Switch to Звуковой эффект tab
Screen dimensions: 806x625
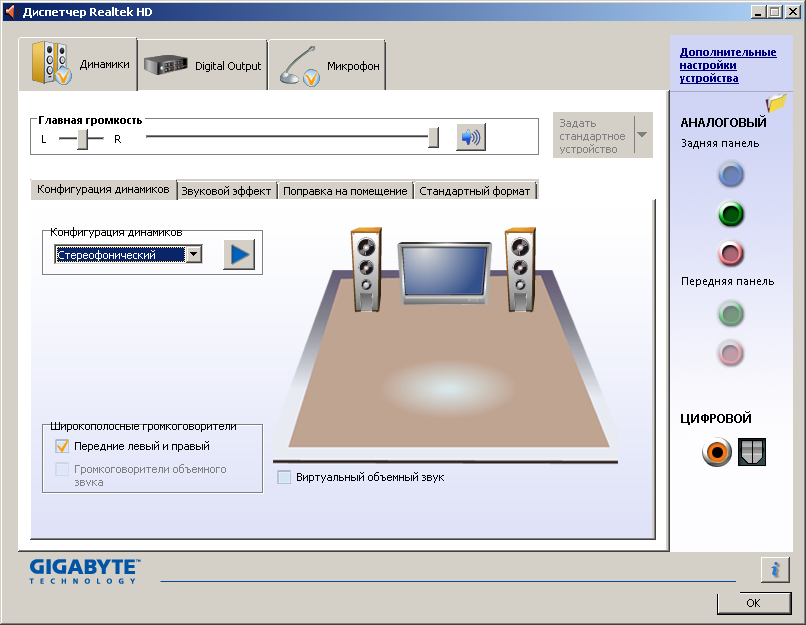tap(226, 191)
